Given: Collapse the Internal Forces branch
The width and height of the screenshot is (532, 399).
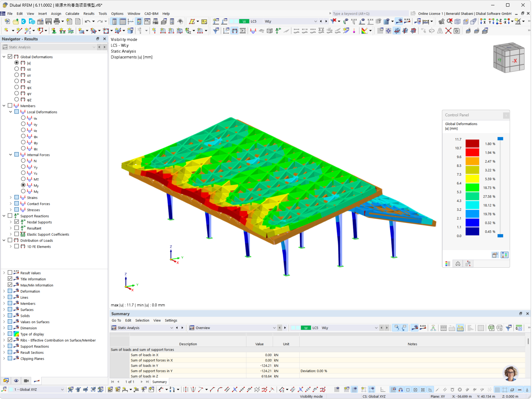Looking at the screenshot, I should click(10, 155).
